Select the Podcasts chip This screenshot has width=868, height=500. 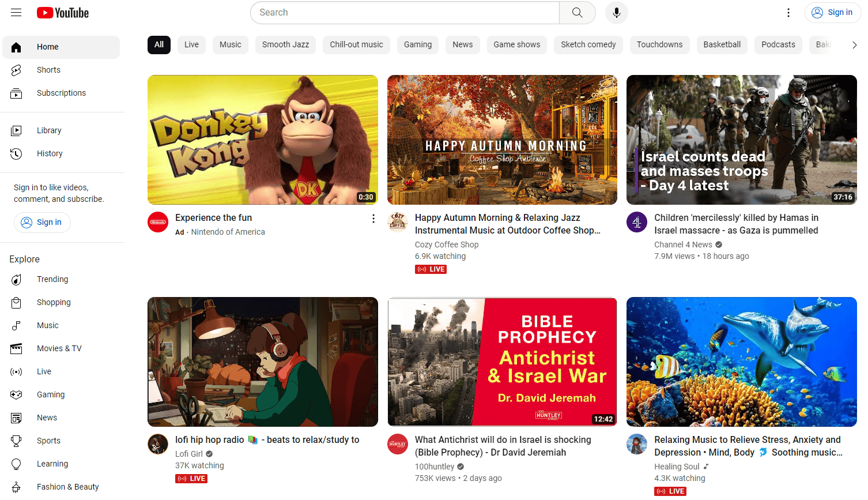(778, 44)
